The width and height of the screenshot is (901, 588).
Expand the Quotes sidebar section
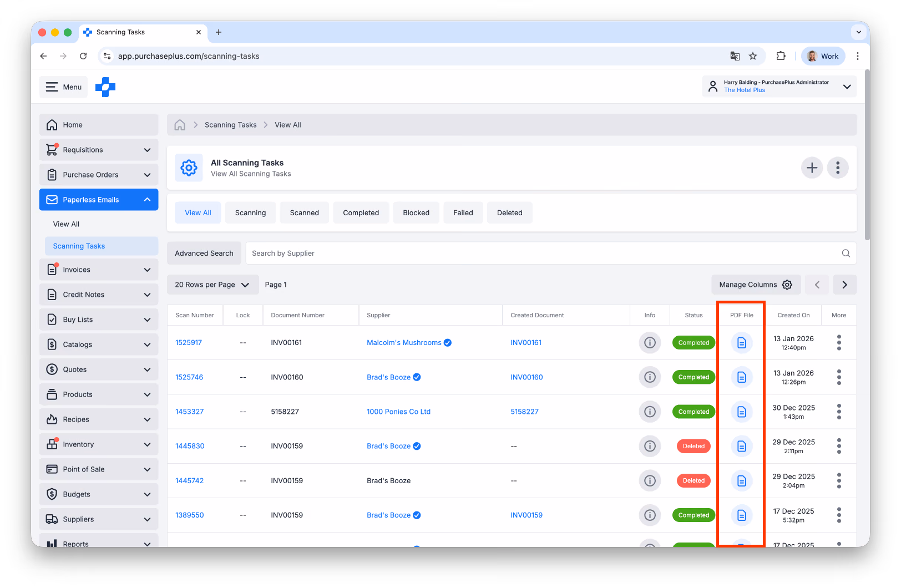[x=99, y=369]
